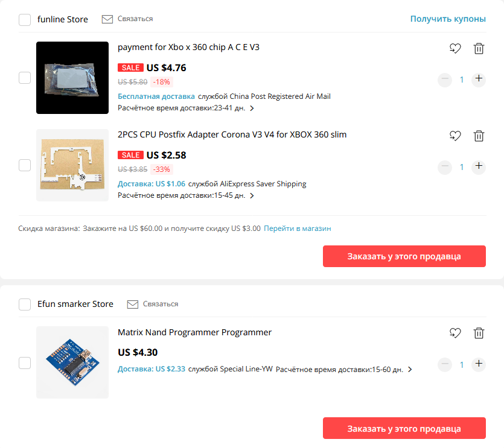The width and height of the screenshot is (504, 448).
Task: Increase quantity of Xbox 360 chip
Action: point(479,78)
